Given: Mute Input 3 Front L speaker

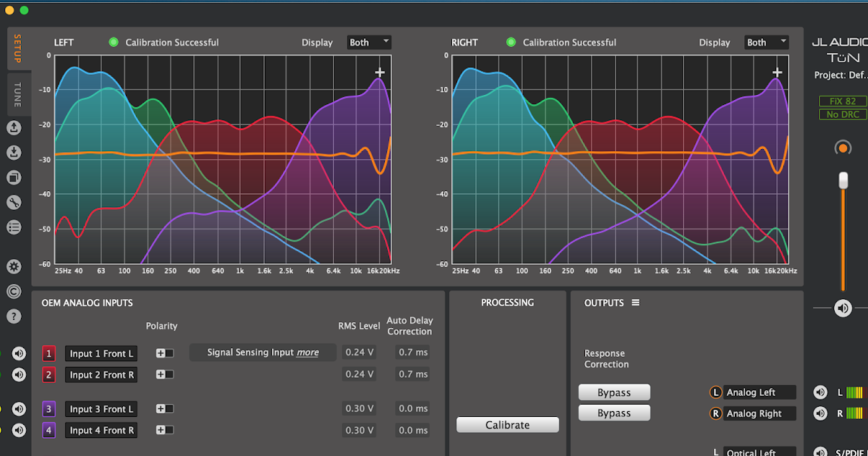Looking at the screenshot, I should [x=19, y=409].
